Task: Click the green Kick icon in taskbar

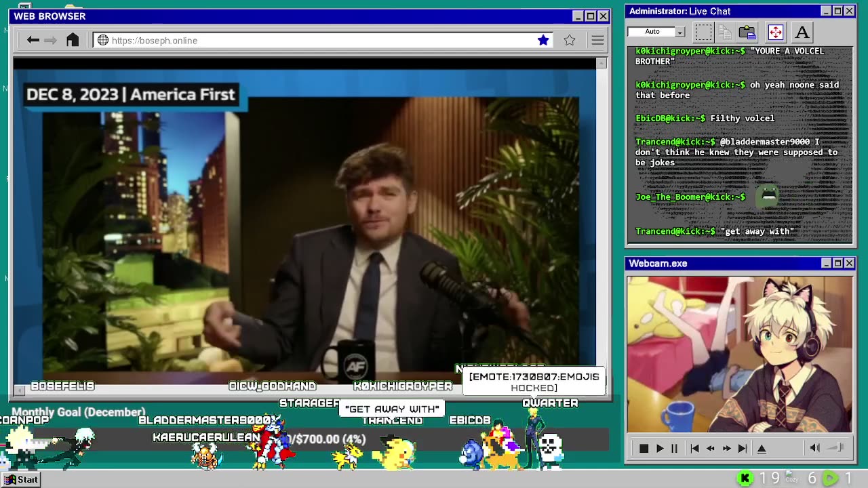Action: click(745, 479)
